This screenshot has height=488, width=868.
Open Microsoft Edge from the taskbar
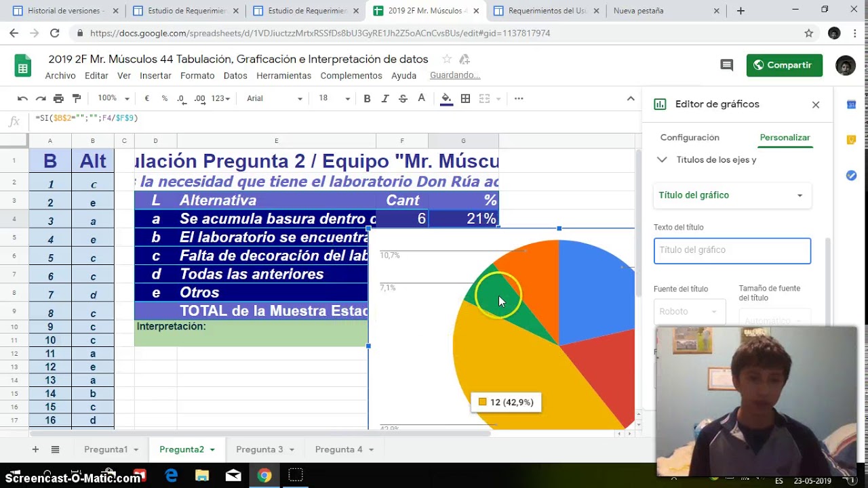click(x=171, y=476)
